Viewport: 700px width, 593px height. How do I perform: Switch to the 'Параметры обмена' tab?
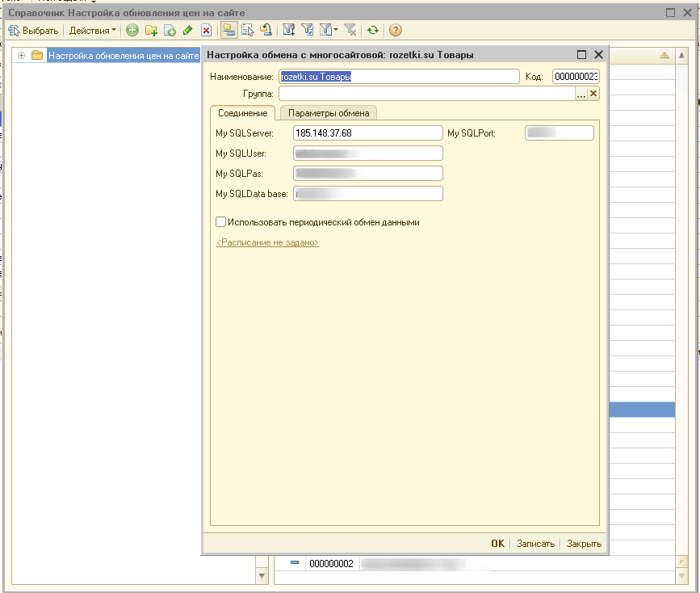tap(329, 113)
